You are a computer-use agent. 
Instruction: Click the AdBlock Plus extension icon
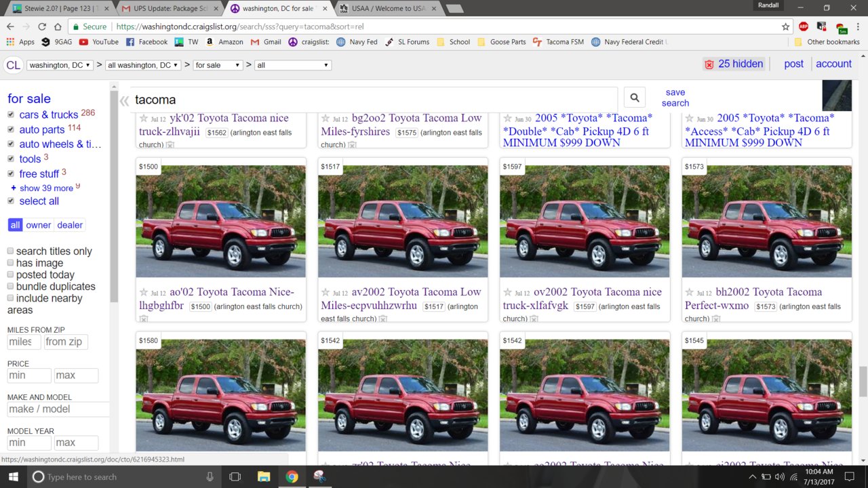pyautogui.click(x=804, y=26)
